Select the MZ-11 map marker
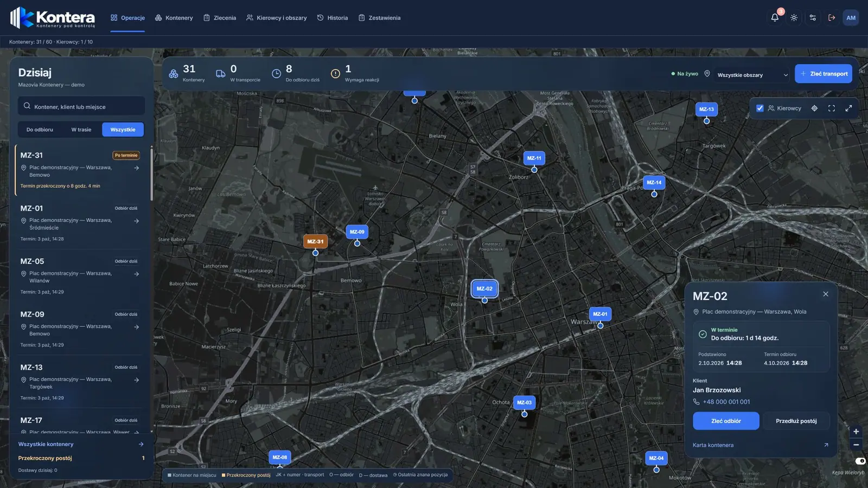This screenshot has width=868, height=488. [x=534, y=158]
